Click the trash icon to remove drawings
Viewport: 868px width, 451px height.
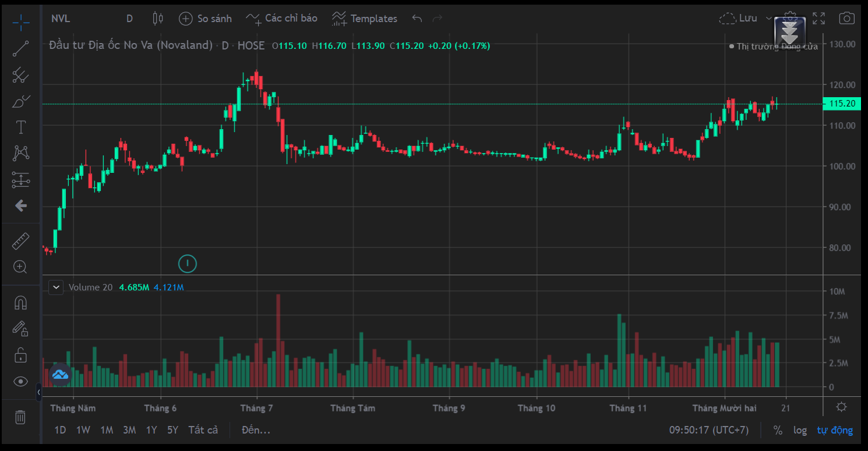[20, 417]
